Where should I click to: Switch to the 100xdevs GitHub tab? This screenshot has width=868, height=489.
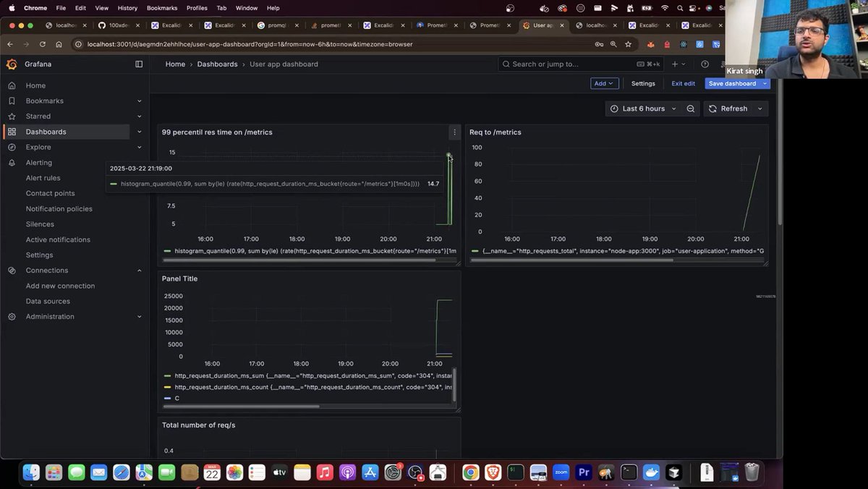116,25
